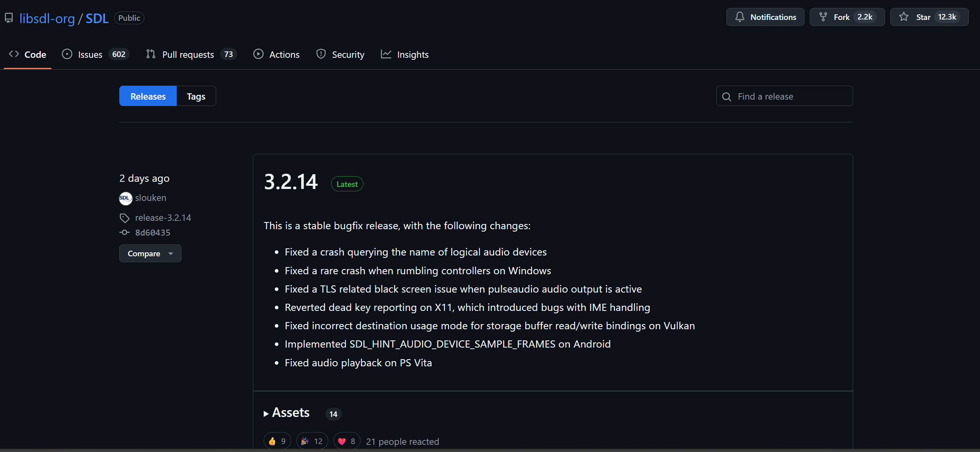Click the Notifications button
980x452 pixels.
(765, 17)
